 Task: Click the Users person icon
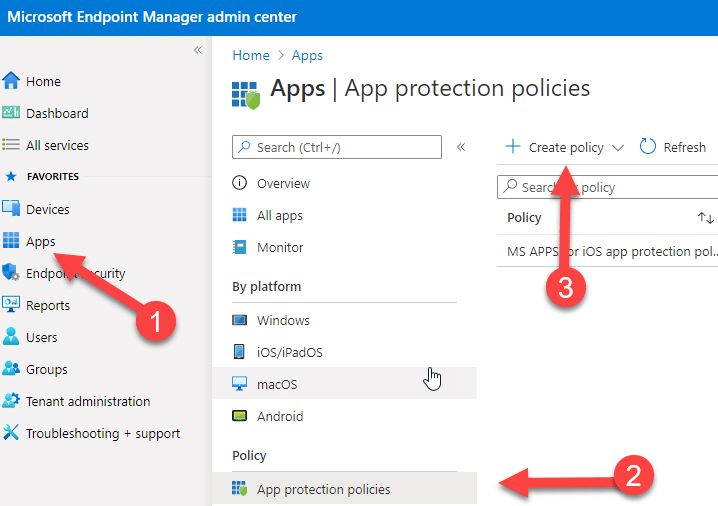11,336
